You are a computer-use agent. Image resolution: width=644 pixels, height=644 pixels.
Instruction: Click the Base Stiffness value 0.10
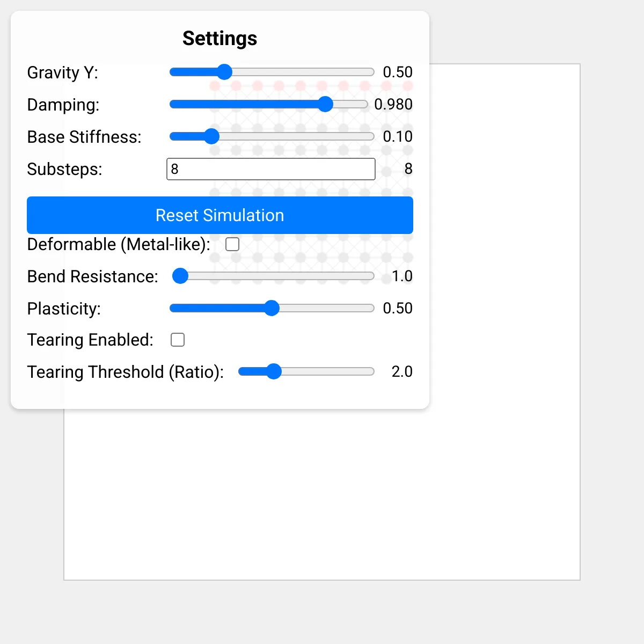(x=398, y=136)
